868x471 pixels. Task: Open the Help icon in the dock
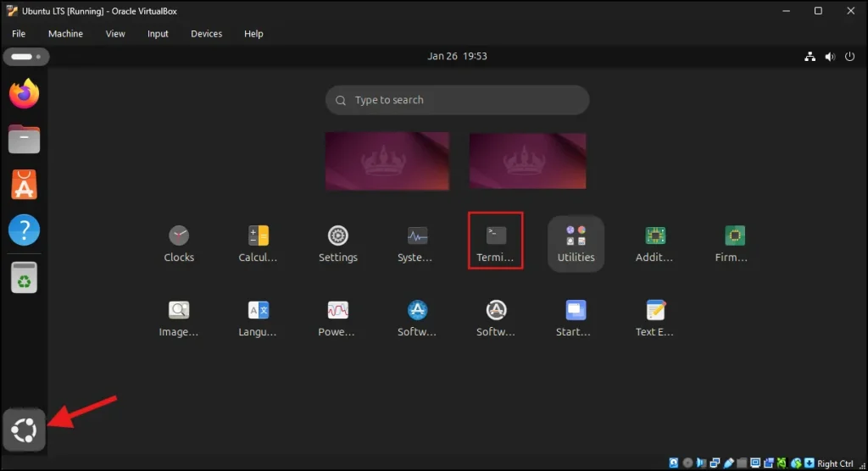24,230
